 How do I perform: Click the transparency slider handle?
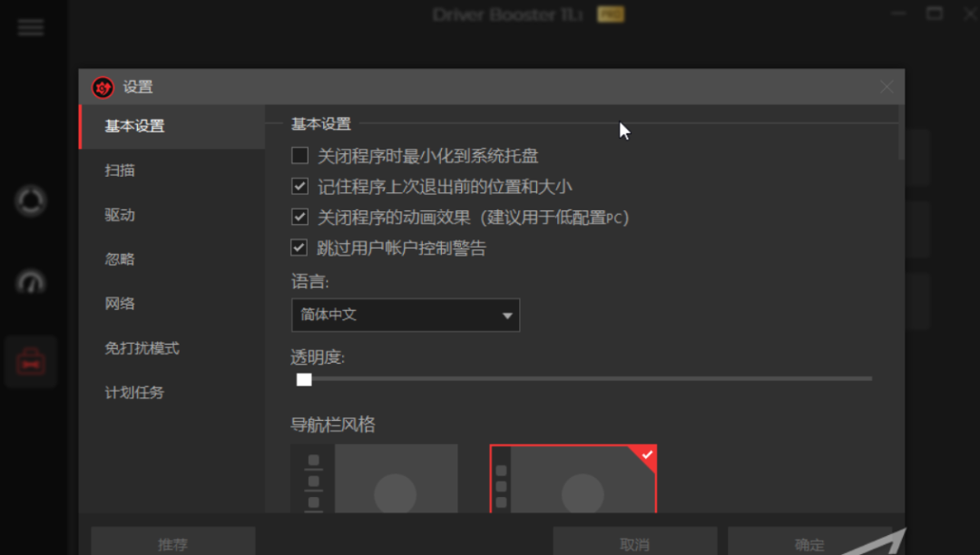tap(304, 379)
